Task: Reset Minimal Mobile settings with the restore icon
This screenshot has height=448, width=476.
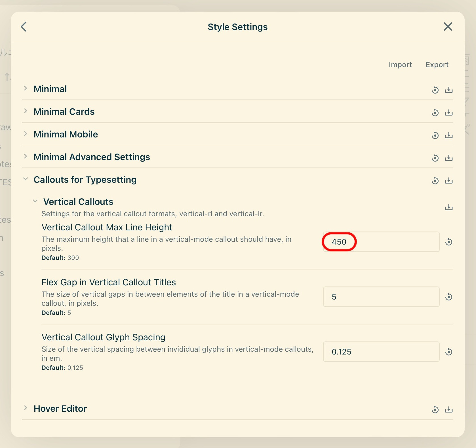Action: [x=435, y=135]
